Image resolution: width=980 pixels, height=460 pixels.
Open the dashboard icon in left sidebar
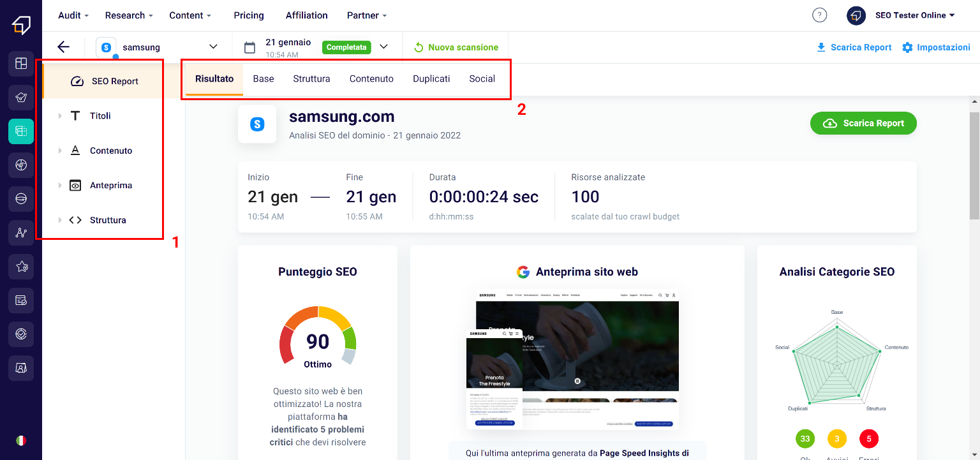[21, 63]
